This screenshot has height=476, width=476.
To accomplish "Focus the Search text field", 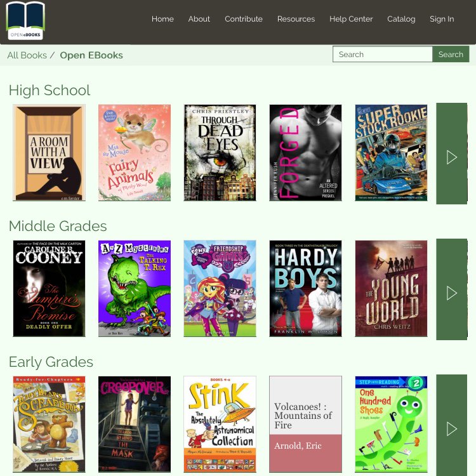I will click(x=383, y=54).
